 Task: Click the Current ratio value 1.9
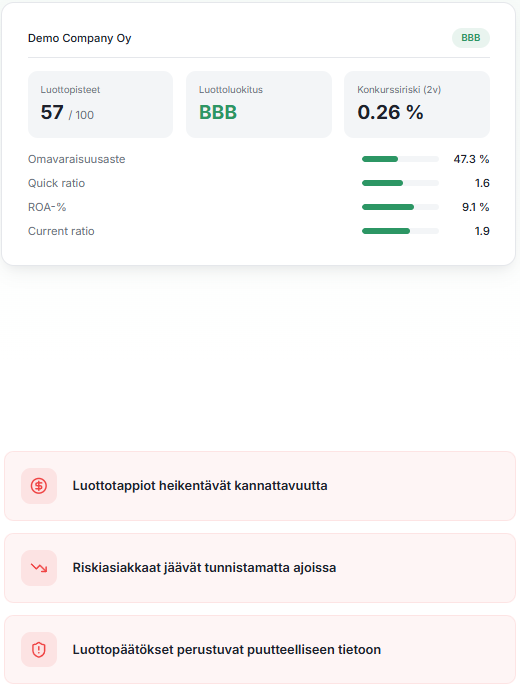482,231
